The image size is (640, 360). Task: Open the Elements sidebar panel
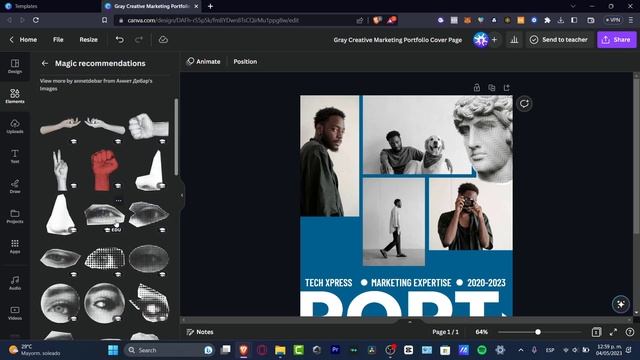tap(15, 96)
